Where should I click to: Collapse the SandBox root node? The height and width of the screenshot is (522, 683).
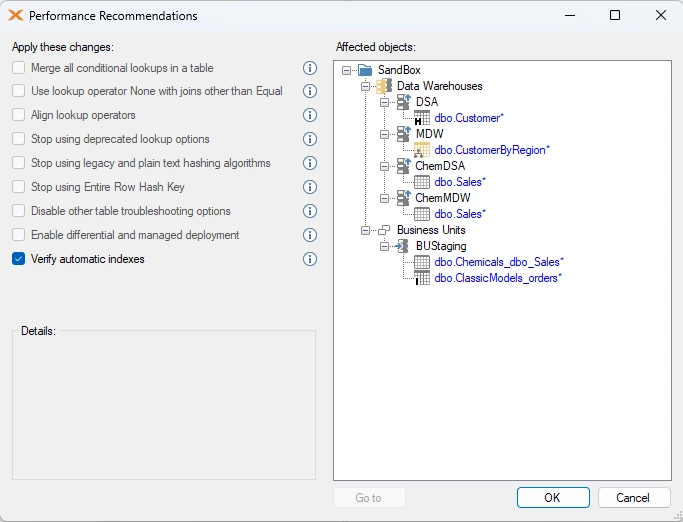click(346, 70)
